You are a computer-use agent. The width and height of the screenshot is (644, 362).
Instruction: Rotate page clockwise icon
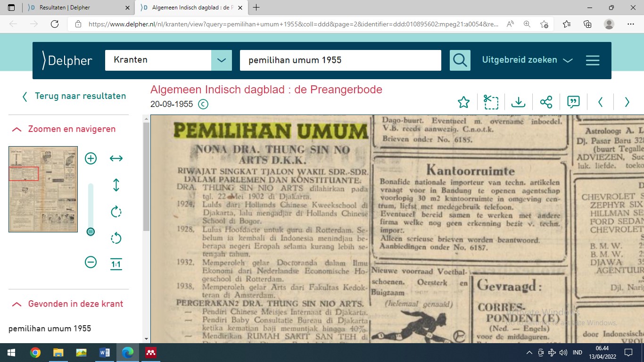pos(116,212)
